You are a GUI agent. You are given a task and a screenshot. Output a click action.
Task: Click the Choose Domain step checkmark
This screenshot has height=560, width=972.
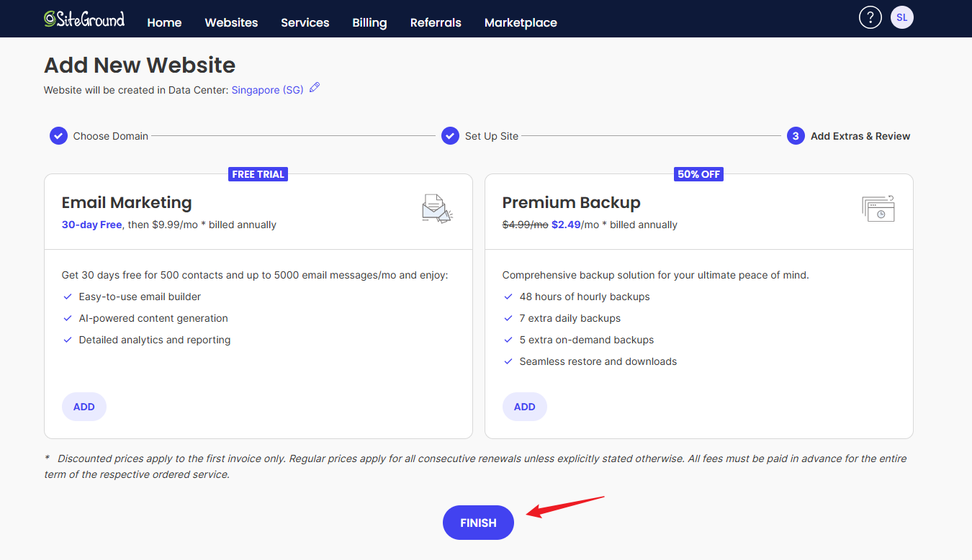coord(58,136)
